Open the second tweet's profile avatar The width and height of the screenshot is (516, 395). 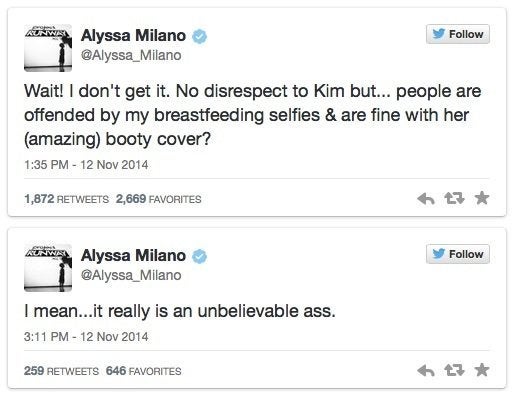coord(48,268)
